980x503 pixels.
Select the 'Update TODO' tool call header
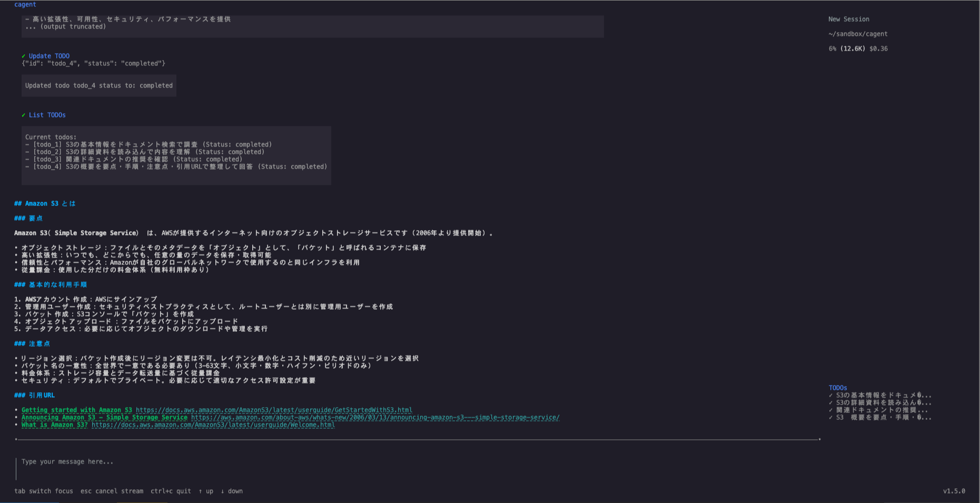[49, 56]
